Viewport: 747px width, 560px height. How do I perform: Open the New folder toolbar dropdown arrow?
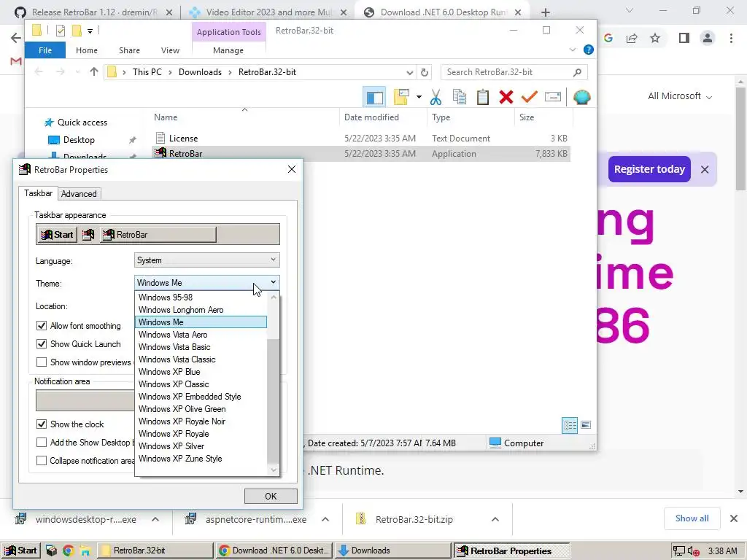(419, 97)
